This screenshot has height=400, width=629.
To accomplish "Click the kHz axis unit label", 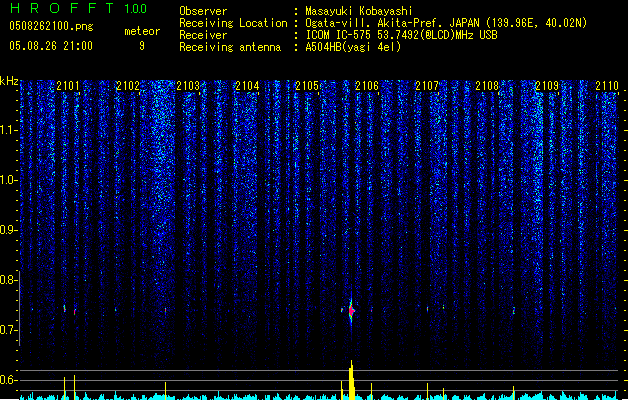I will click(x=9, y=81).
